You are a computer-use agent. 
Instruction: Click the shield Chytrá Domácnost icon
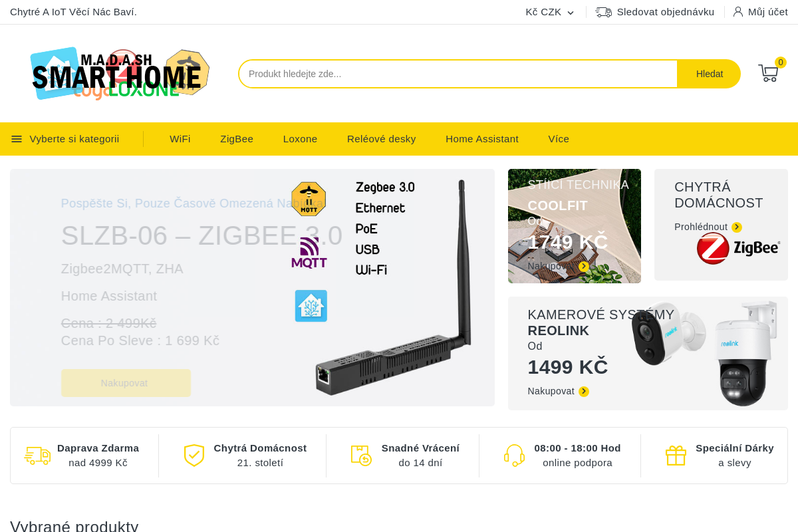(194, 456)
